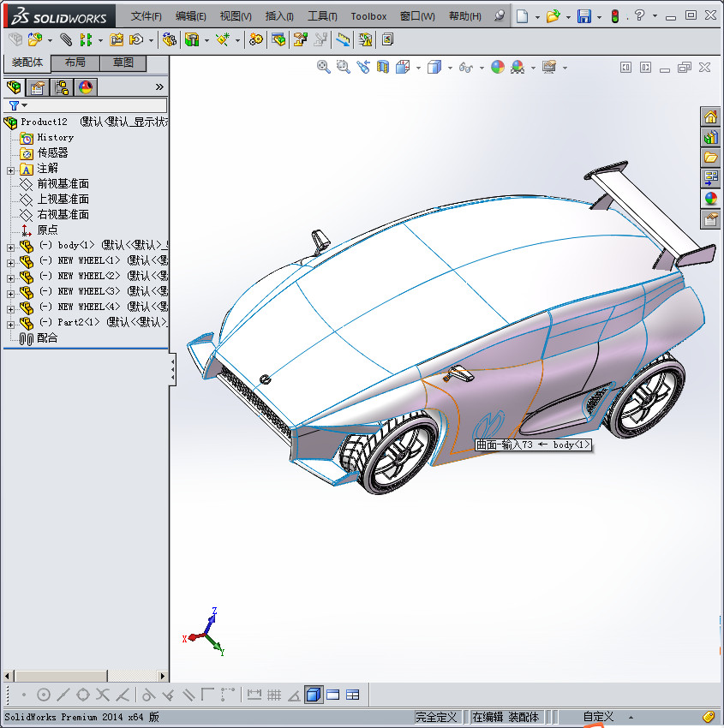Toggle the grid display in sketch toolbar
The height and width of the screenshot is (728, 724).
[x=274, y=695]
